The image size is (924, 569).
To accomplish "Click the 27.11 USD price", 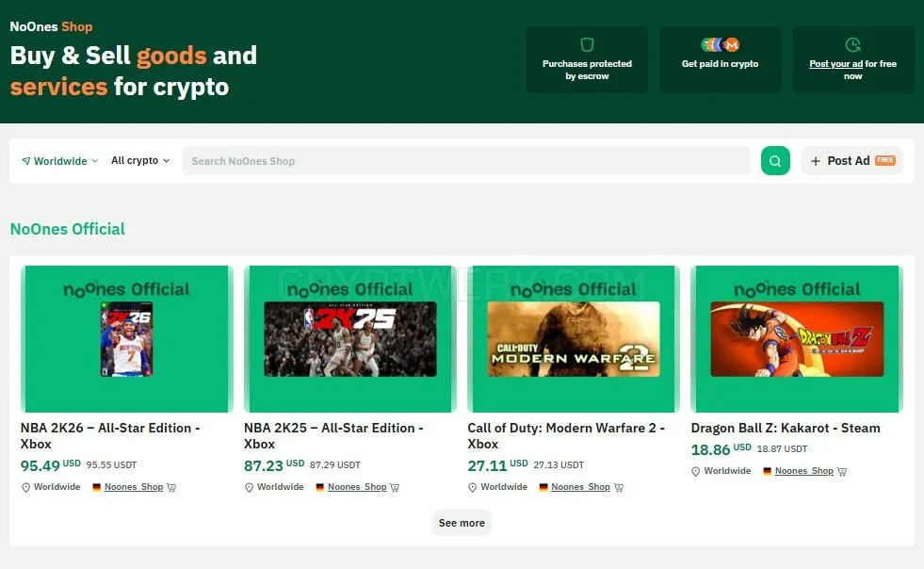I will coord(497,465).
